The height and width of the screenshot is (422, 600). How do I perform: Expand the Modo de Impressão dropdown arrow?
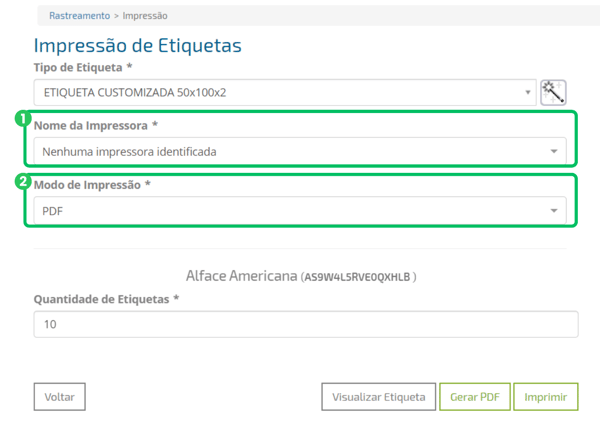(554, 210)
